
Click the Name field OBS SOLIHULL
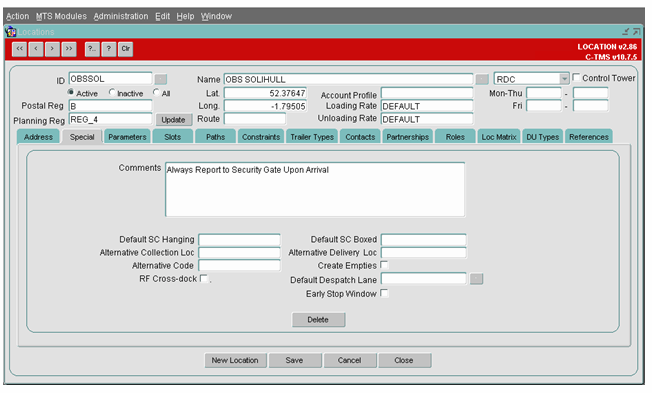pos(348,79)
